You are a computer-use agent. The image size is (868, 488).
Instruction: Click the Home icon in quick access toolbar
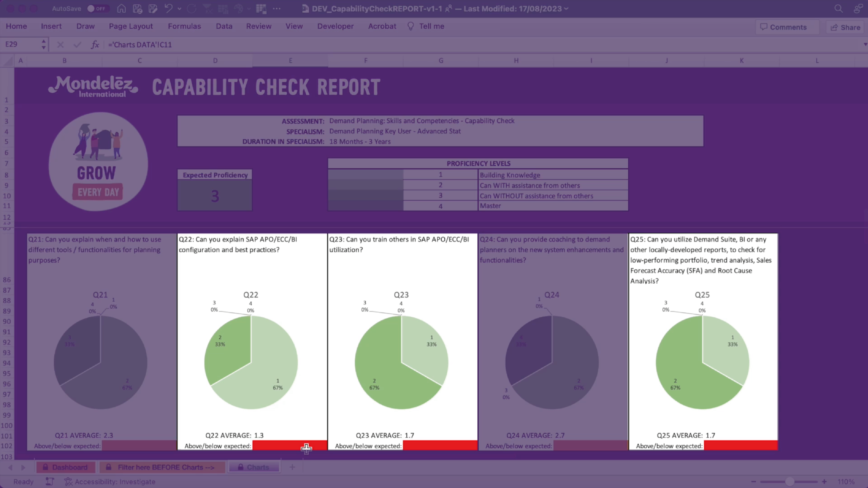[121, 9]
